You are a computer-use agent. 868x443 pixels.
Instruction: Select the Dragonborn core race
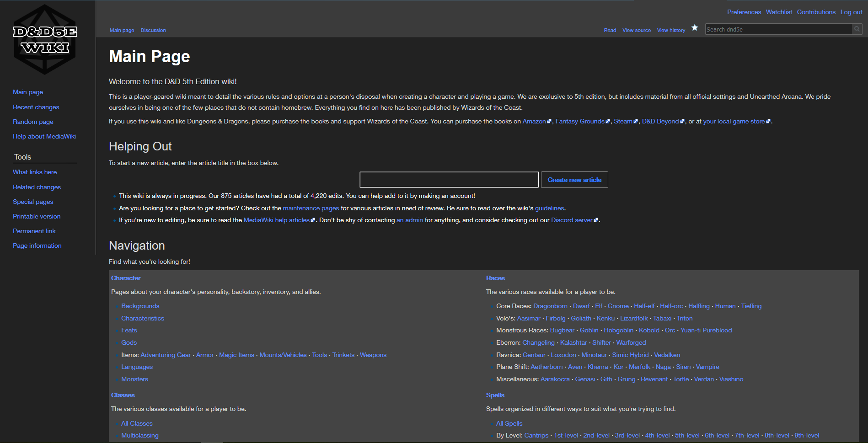550,306
